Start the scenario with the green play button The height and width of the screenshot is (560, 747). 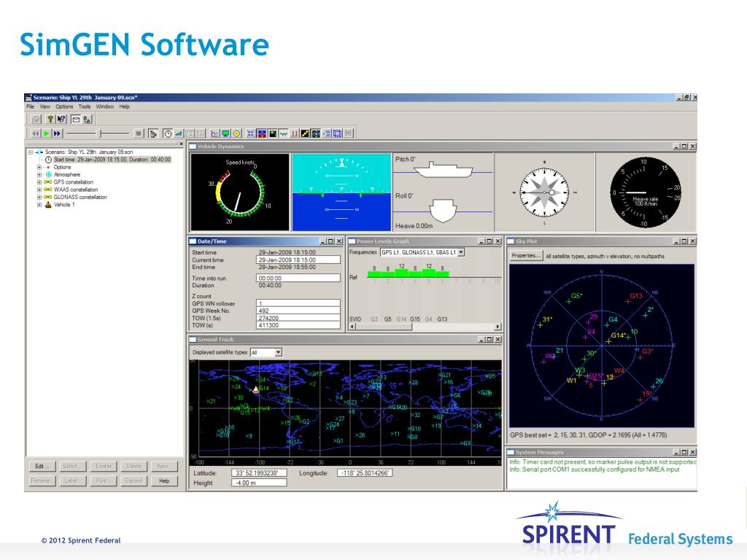[46, 134]
